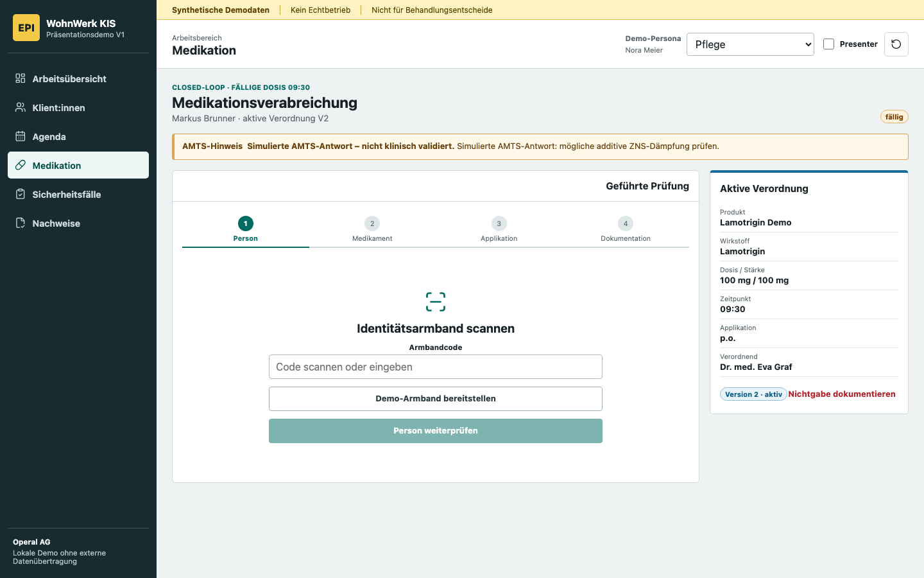This screenshot has height=578, width=924.
Task: Click the fällig status badge
Action: (894, 117)
